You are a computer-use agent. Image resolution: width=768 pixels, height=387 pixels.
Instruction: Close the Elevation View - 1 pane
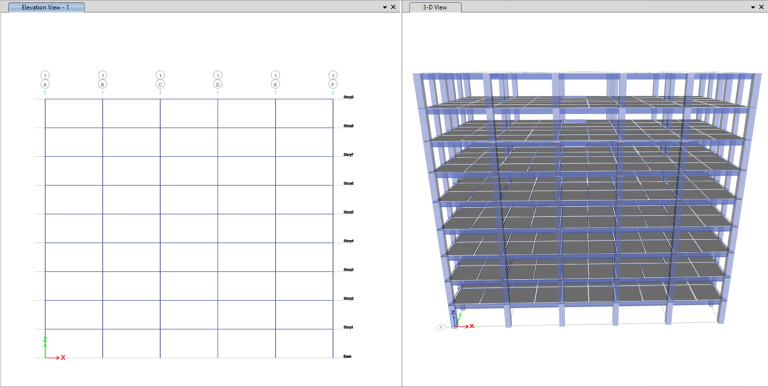pyautogui.click(x=393, y=7)
